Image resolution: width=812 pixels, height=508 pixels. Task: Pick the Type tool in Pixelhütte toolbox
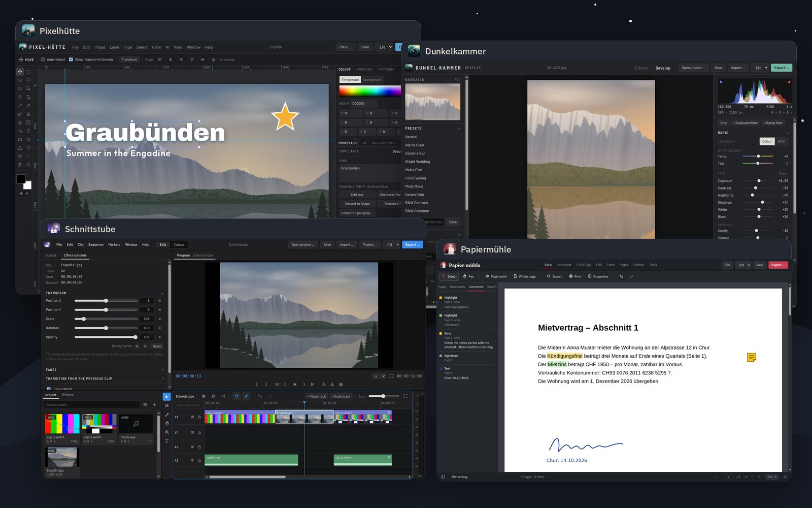pyautogui.click(x=28, y=131)
